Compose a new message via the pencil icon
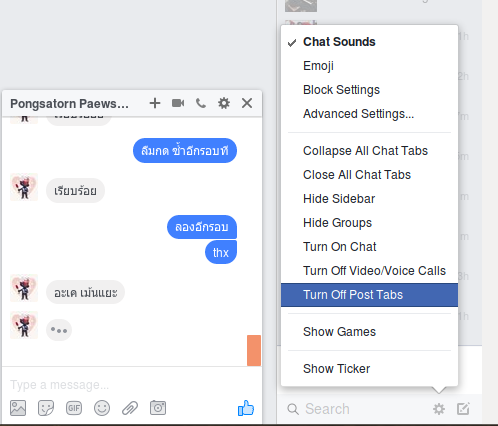 coord(463,409)
